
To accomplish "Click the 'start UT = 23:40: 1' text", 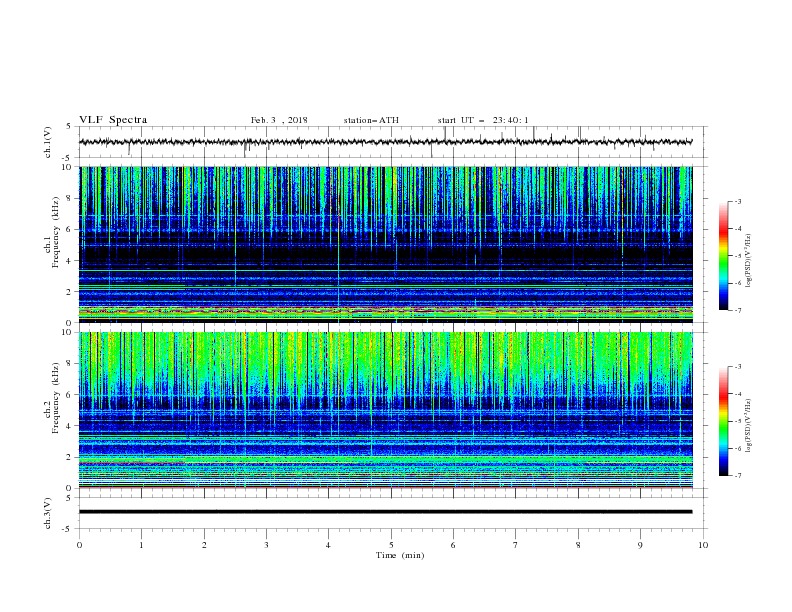I will click(483, 120).
